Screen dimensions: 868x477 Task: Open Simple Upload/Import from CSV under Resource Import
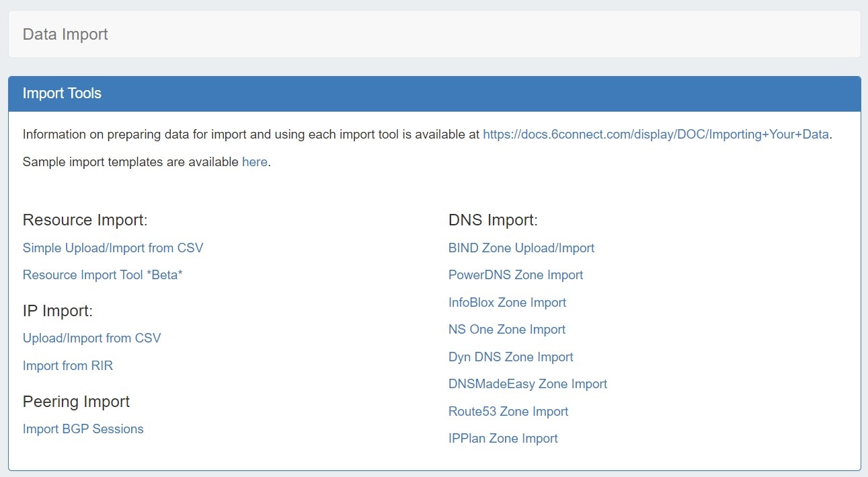113,248
